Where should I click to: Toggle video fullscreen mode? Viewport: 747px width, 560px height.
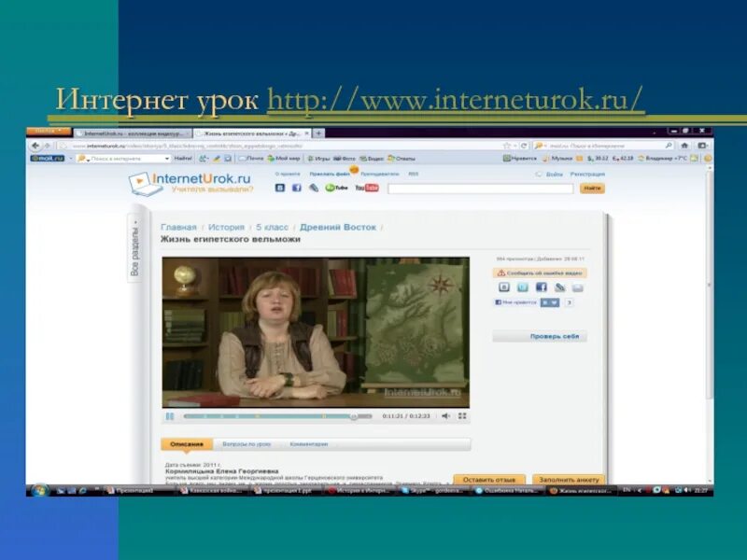coord(462,415)
